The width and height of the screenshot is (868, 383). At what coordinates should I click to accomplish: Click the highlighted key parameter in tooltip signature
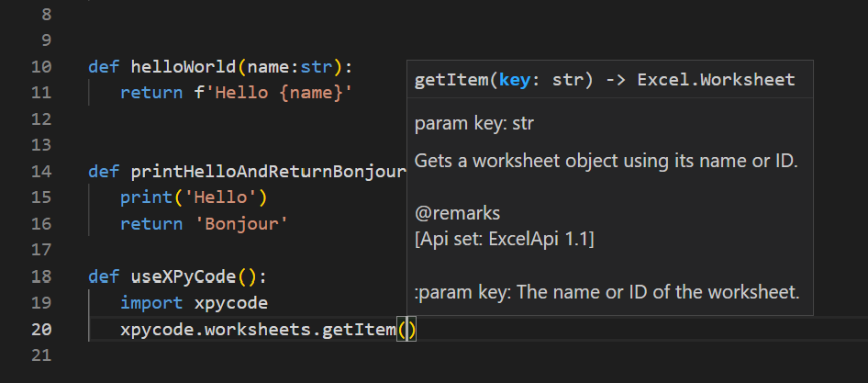tap(514, 80)
